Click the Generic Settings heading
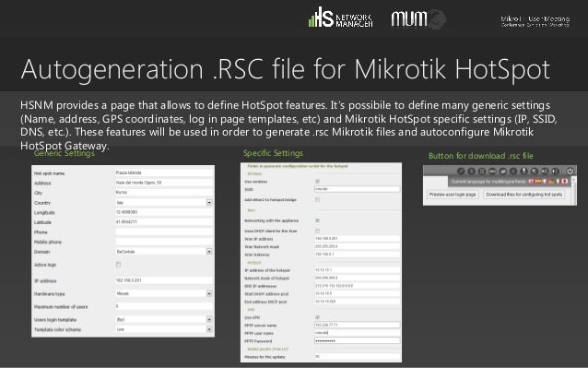 [x=65, y=153]
